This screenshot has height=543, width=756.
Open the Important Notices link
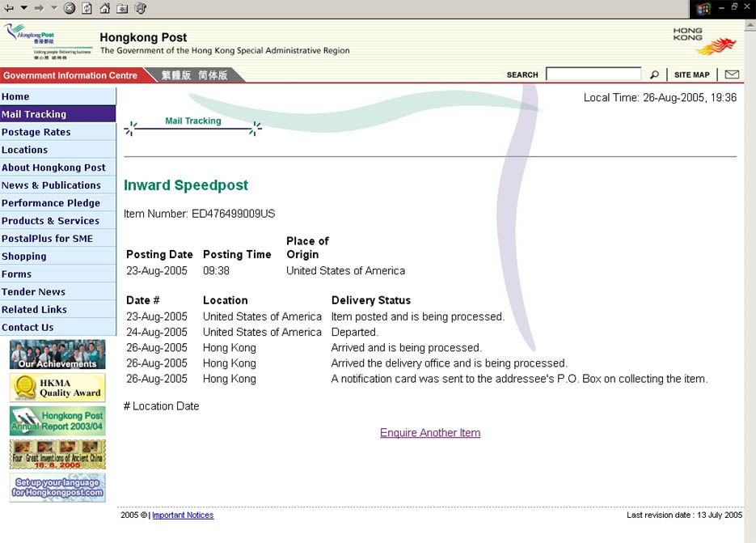coord(183,515)
